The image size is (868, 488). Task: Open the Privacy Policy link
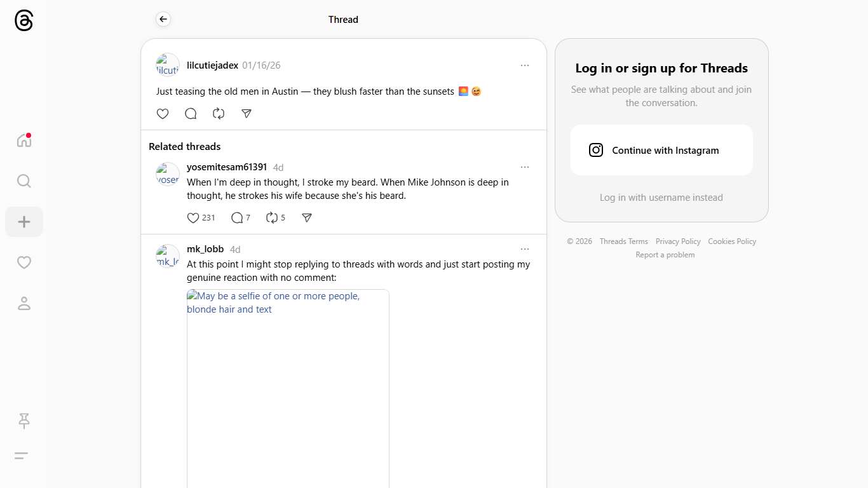pyautogui.click(x=677, y=241)
